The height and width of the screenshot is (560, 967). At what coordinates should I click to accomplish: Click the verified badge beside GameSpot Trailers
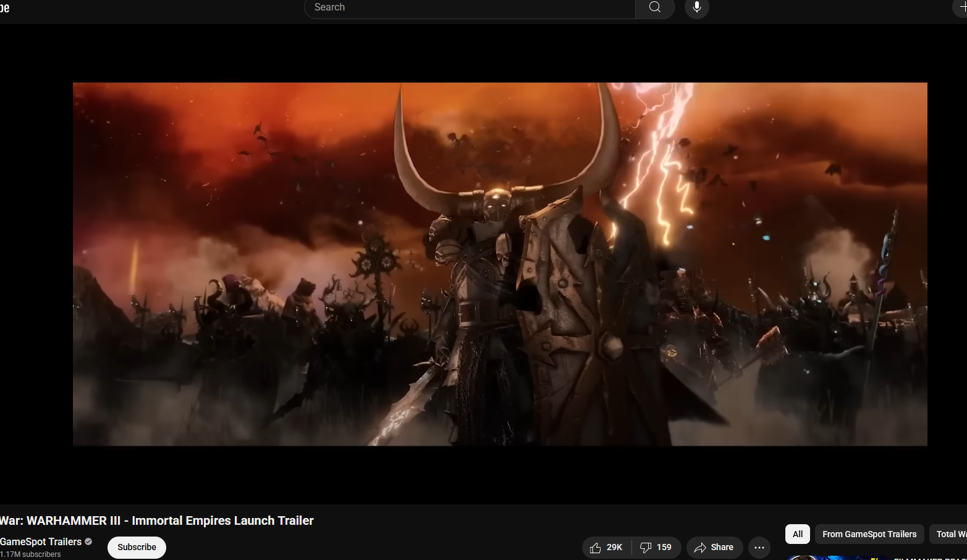tap(88, 541)
